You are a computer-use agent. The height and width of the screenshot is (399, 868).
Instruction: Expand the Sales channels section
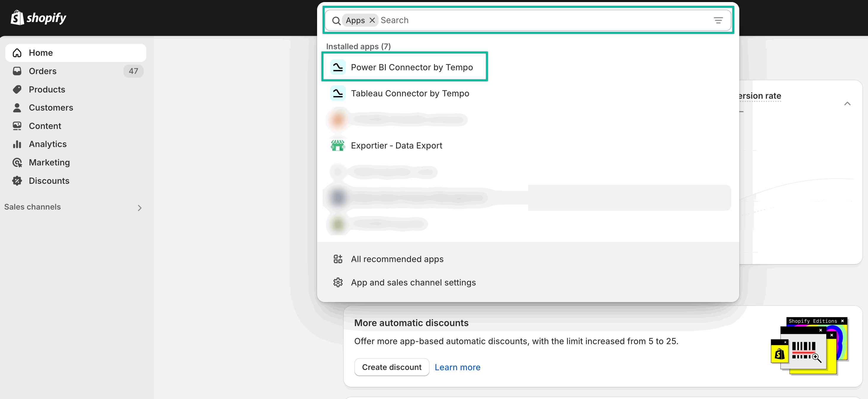pos(139,208)
